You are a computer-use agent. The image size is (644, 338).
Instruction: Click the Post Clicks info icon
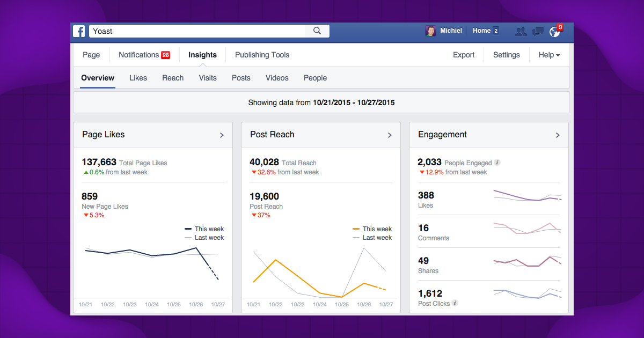(455, 303)
